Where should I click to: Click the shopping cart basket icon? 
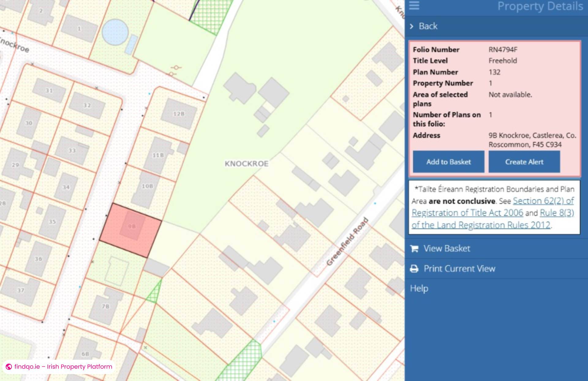click(414, 248)
